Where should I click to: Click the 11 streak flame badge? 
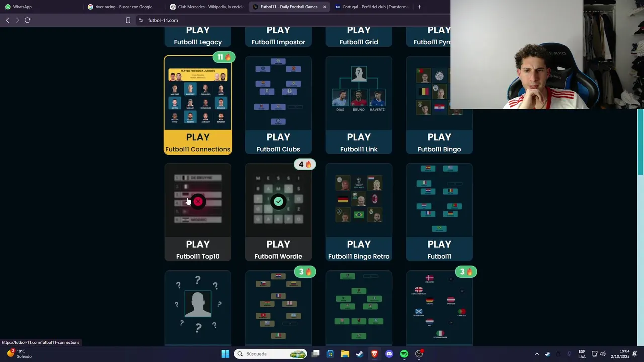click(x=224, y=57)
